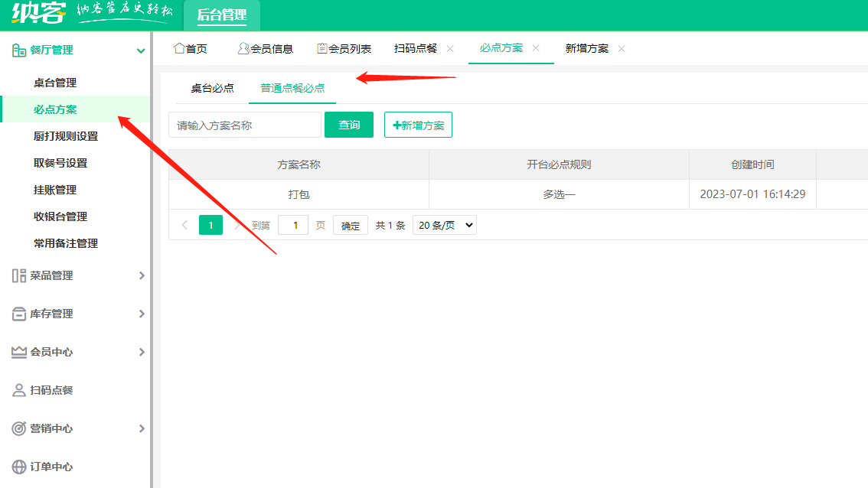Collapse the 餐厅管理 menu chevron
This screenshot has height=488, width=868.
141,50
